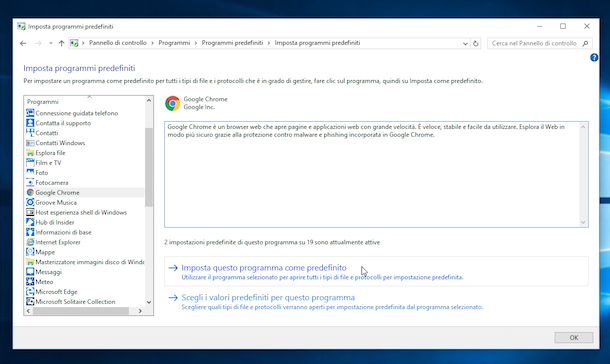Click the Esplora file folder icon

click(x=30, y=153)
